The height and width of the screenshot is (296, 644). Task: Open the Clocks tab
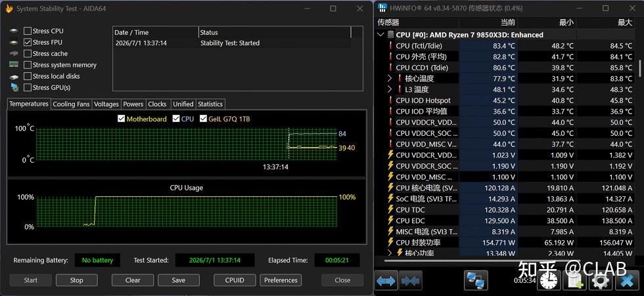click(x=157, y=104)
